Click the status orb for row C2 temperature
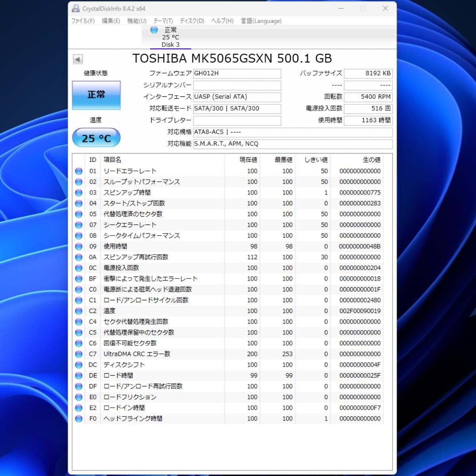This screenshot has width=476, height=476. pyautogui.click(x=79, y=311)
